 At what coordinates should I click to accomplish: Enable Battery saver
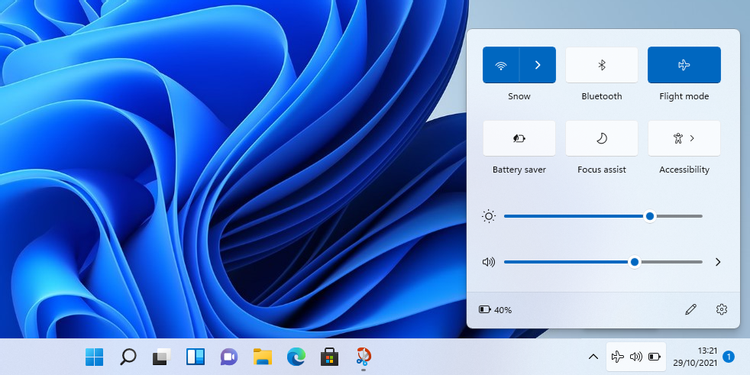pyautogui.click(x=519, y=138)
